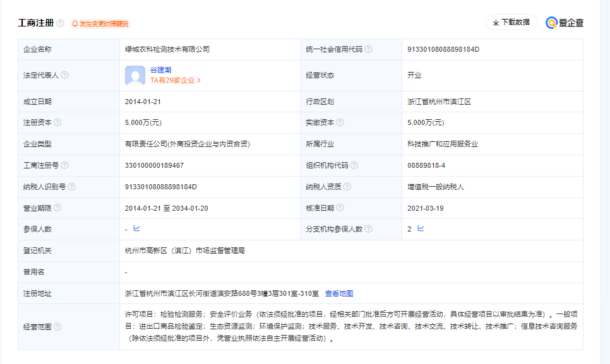The image size is (610, 364).
Task: Click approval date 2021-03-19
Action: 425,208
